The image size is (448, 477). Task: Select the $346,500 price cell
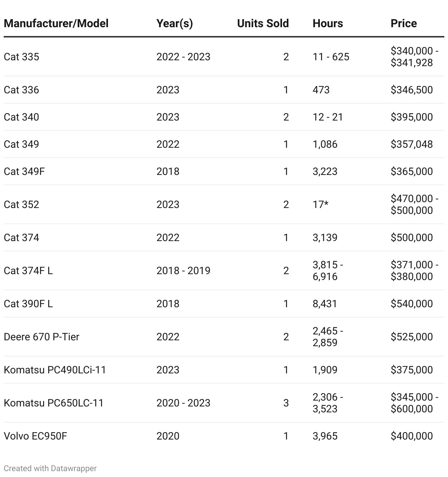point(412,90)
